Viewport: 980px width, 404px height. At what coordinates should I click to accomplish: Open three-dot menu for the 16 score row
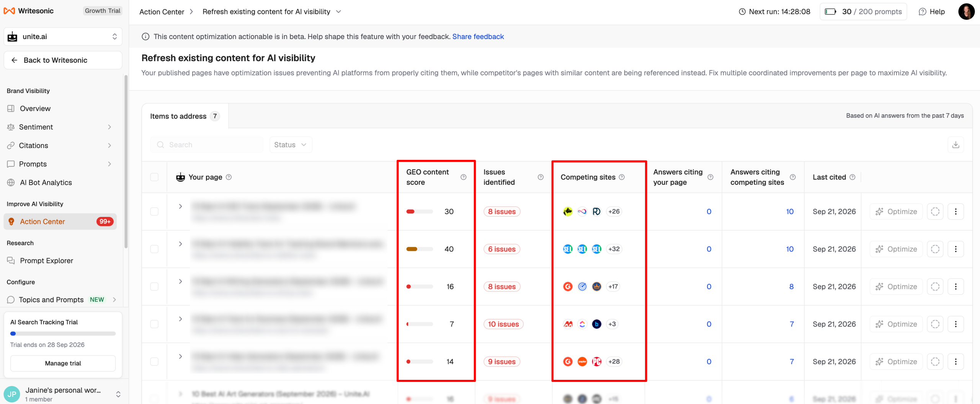pos(955,287)
